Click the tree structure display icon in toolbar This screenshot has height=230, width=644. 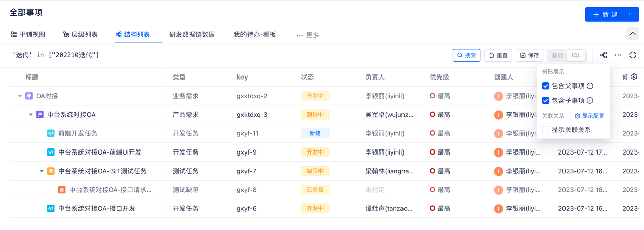click(x=604, y=55)
